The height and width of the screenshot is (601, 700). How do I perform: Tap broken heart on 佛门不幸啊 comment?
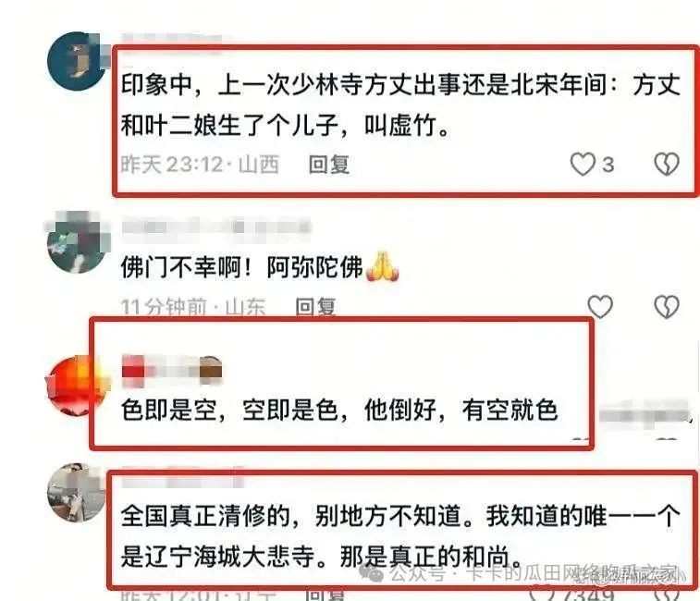[x=667, y=306]
